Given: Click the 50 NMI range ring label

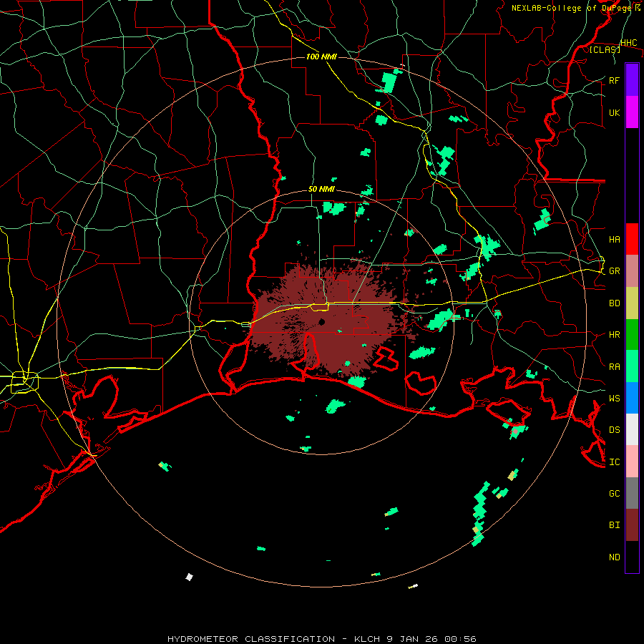Looking at the screenshot, I should (321, 190).
